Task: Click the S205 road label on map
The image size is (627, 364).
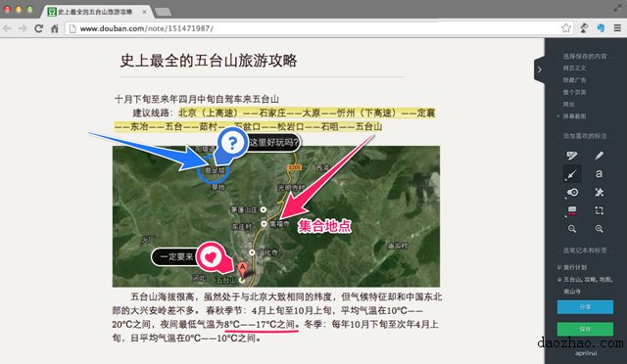Action: [294, 167]
